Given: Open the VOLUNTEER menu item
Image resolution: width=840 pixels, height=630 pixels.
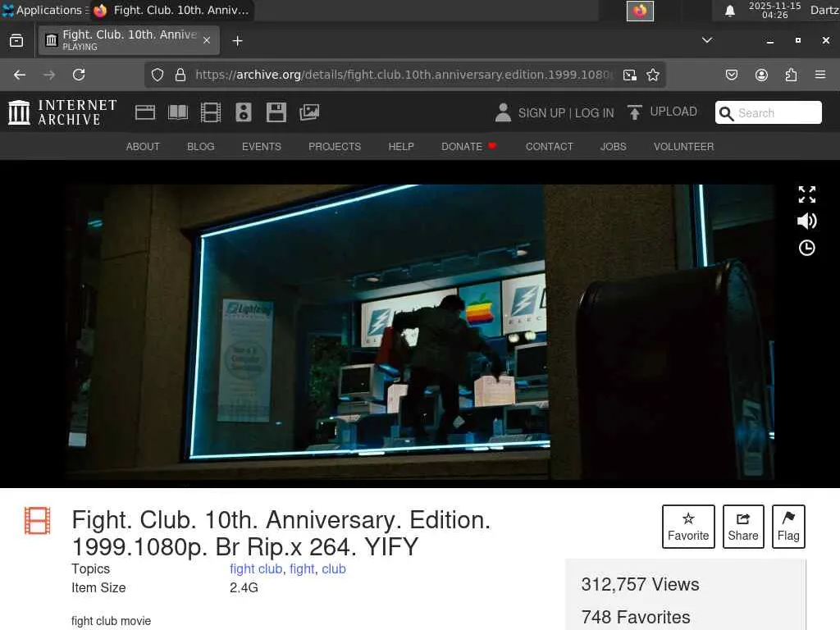Looking at the screenshot, I should coord(683,146).
